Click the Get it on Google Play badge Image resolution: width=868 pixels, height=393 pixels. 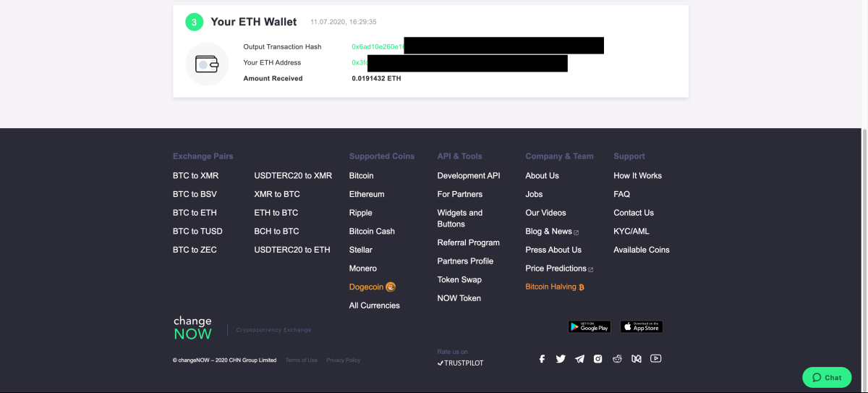pyautogui.click(x=590, y=327)
